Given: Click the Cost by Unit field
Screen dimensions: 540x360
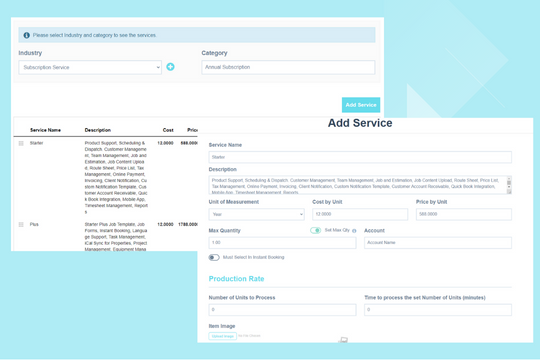Looking at the screenshot, I should (360, 214).
